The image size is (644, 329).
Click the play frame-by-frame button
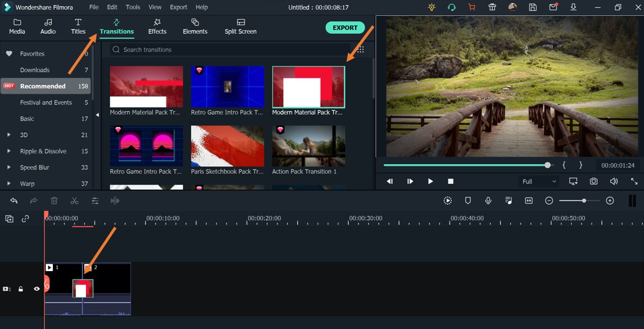(x=410, y=181)
